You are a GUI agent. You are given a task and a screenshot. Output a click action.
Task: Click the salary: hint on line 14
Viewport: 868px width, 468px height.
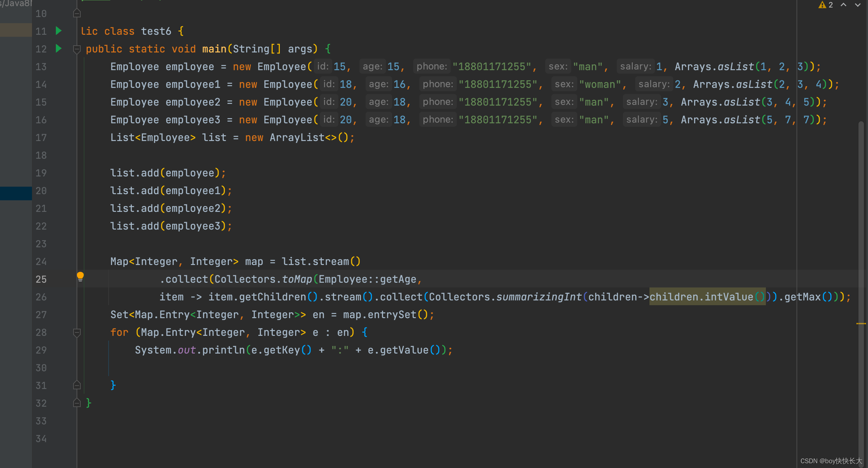tap(654, 84)
